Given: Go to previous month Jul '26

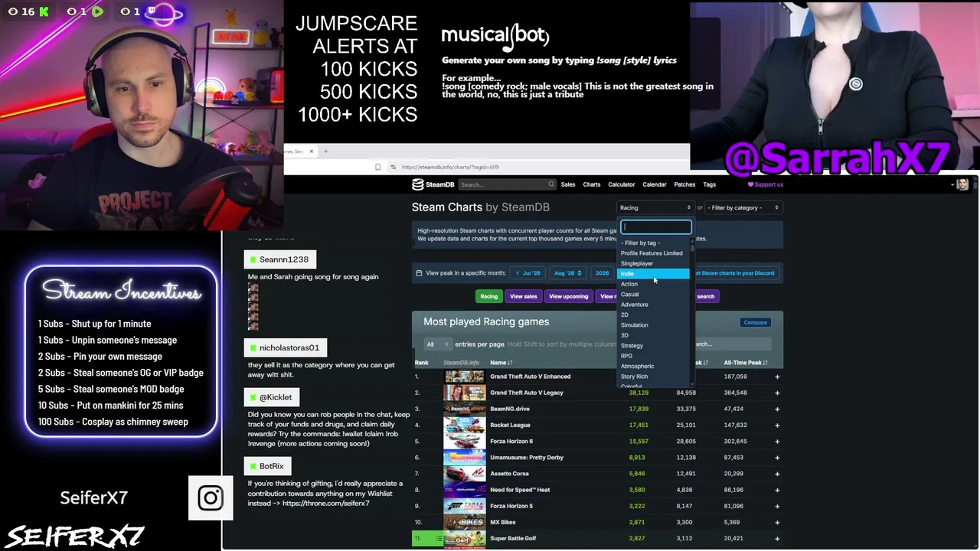Looking at the screenshot, I should 528,273.
